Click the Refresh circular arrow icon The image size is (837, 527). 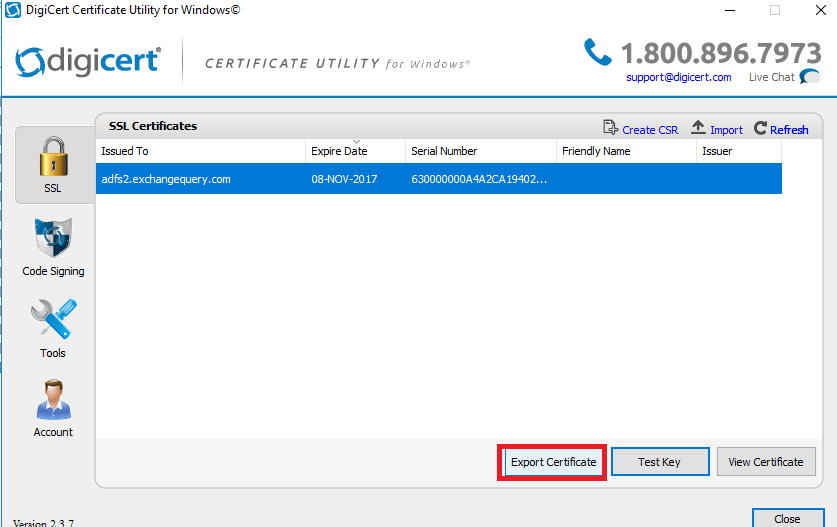pyautogui.click(x=760, y=128)
